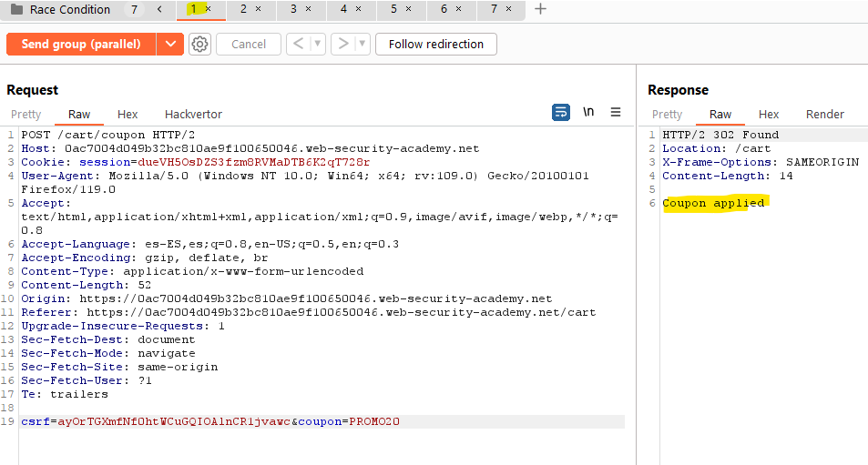Image resolution: width=868 pixels, height=465 pixels.
Task: Close tab 1 with its x
Action: (x=209, y=9)
